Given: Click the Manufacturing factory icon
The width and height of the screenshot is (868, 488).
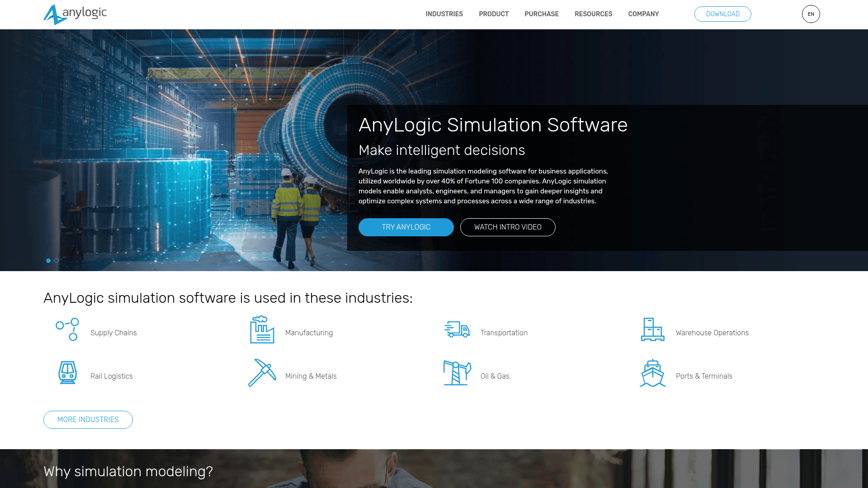Looking at the screenshot, I should click(x=261, y=329).
